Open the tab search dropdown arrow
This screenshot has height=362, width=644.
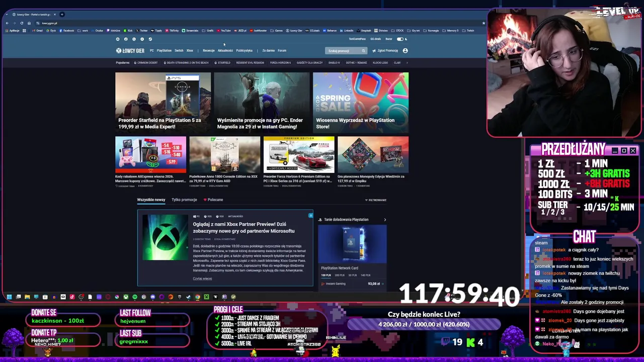click(x=7, y=14)
